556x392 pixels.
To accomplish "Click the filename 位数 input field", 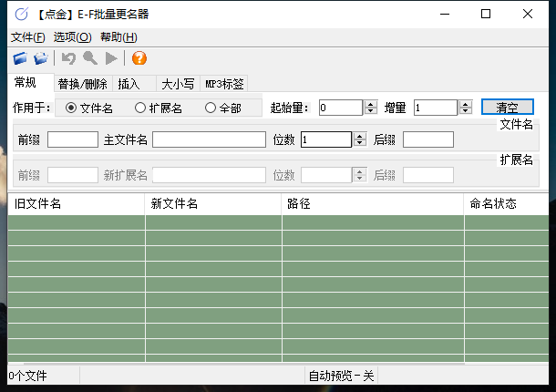I will click(326, 139).
